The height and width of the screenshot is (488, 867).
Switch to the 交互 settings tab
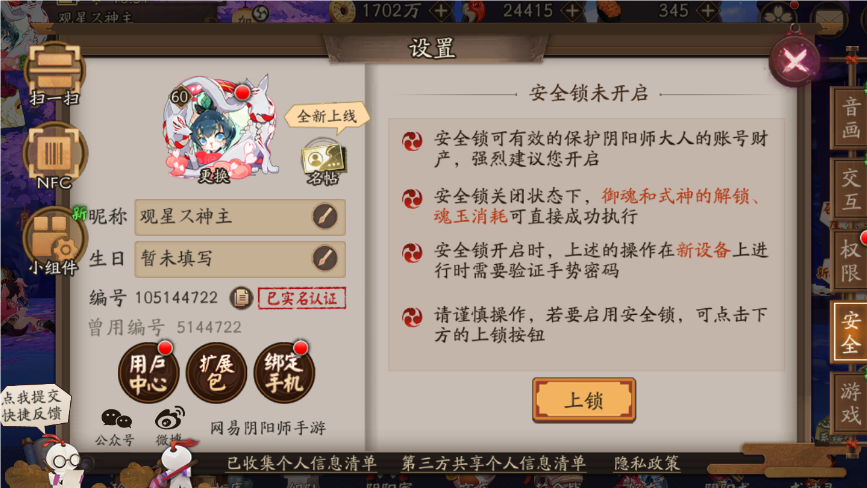pos(850,190)
